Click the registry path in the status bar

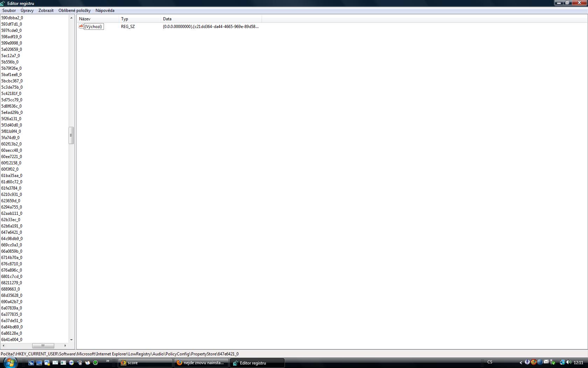pyautogui.click(x=120, y=354)
